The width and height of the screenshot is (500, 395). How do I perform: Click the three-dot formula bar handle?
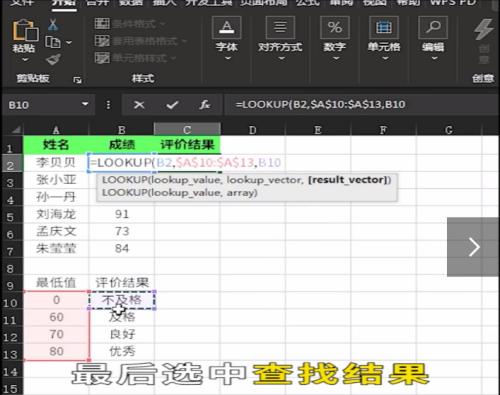click(x=108, y=105)
